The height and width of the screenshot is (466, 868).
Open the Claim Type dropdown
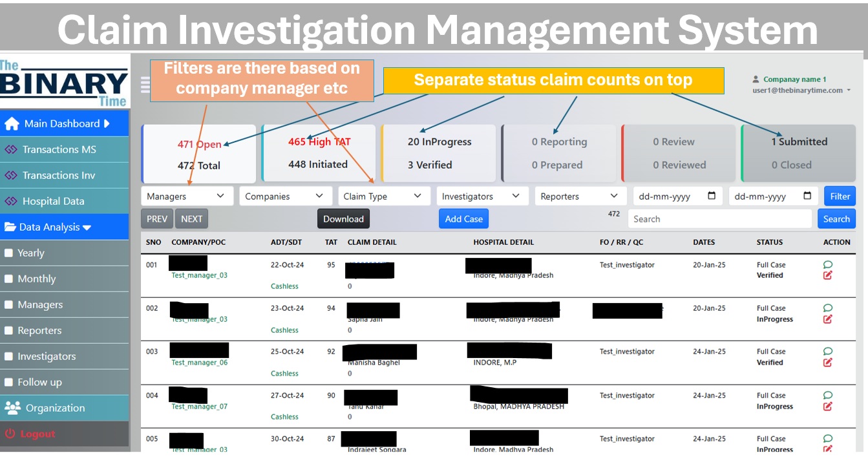[x=384, y=195]
